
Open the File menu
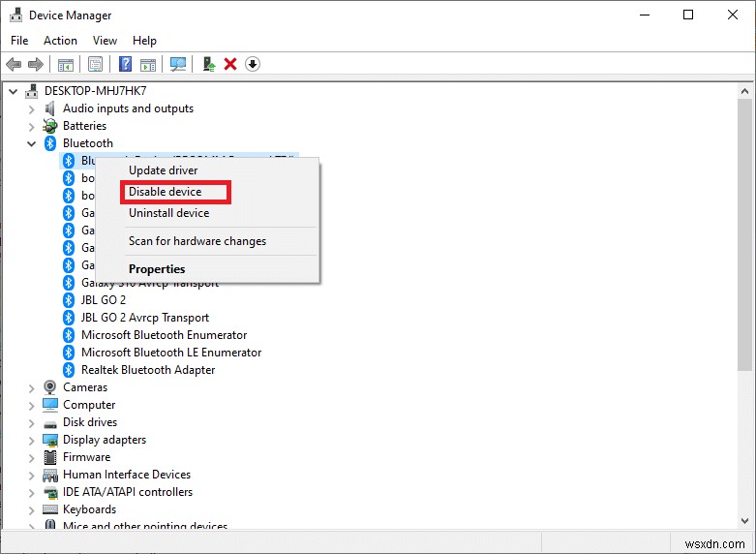coord(19,41)
